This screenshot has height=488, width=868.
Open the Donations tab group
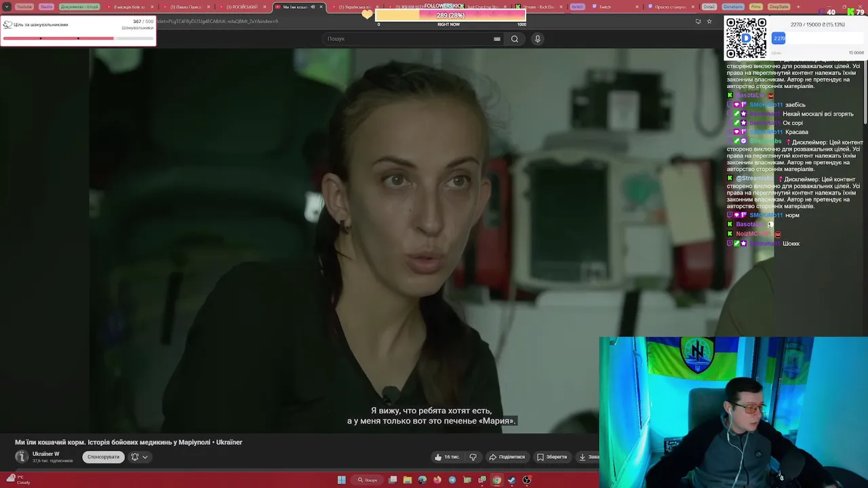[733, 7]
